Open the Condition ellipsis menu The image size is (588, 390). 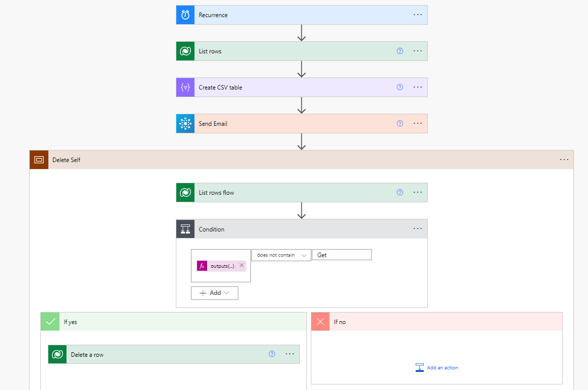click(417, 228)
